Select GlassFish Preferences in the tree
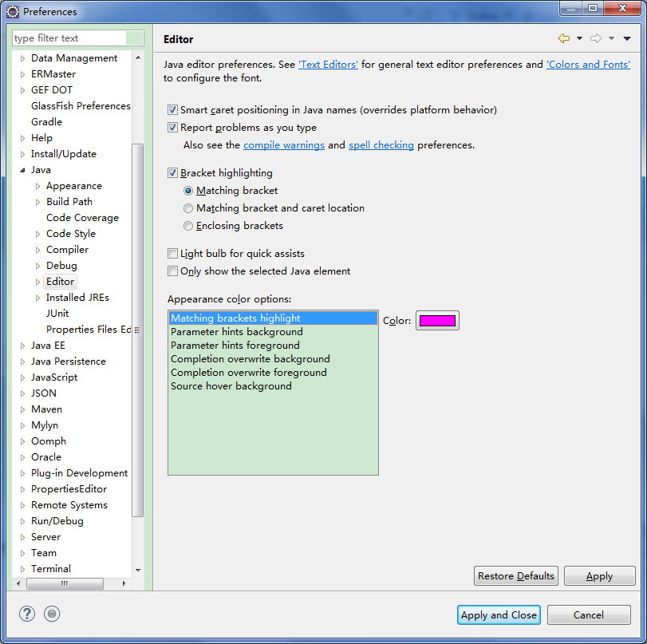Image resolution: width=647 pixels, height=644 pixels. click(x=81, y=106)
